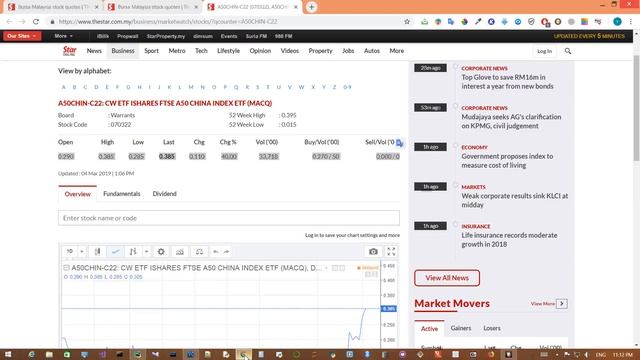This screenshot has width=640, height=360.
Task: Open Chrome three-dot menu
Action: point(631,22)
